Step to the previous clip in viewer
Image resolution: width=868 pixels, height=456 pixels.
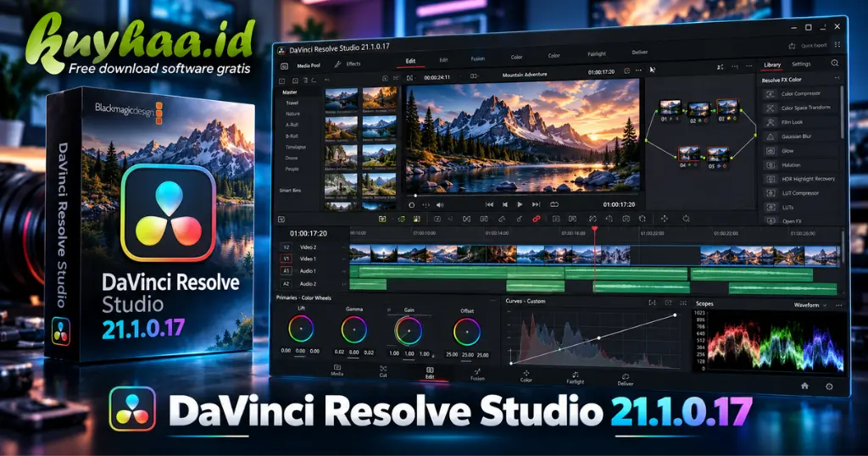click(x=505, y=205)
